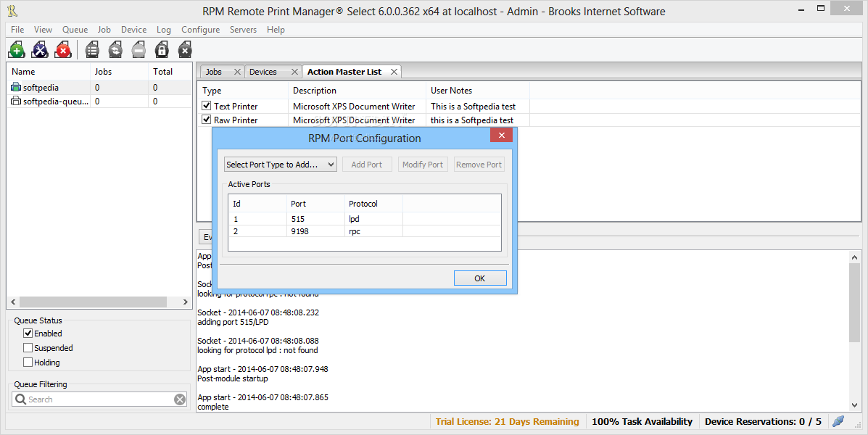
Task: Click the RPM app logo in title bar
Action: [x=12, y=11]
